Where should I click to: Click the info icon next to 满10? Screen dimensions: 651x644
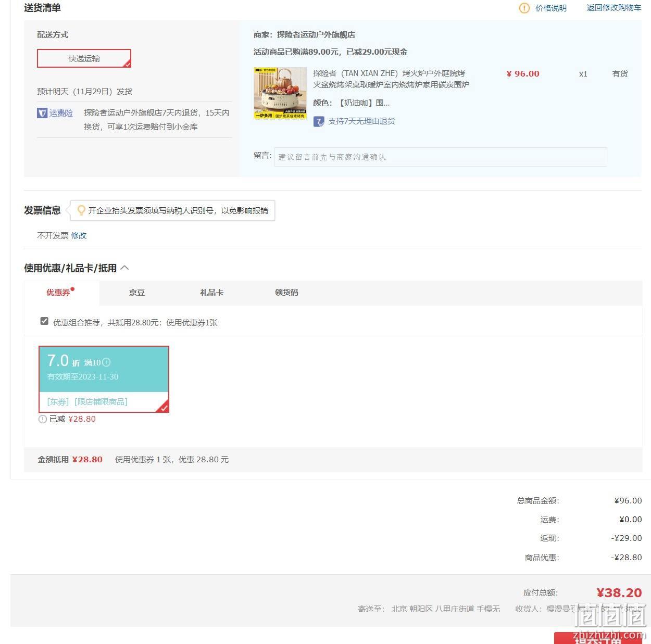106,362
